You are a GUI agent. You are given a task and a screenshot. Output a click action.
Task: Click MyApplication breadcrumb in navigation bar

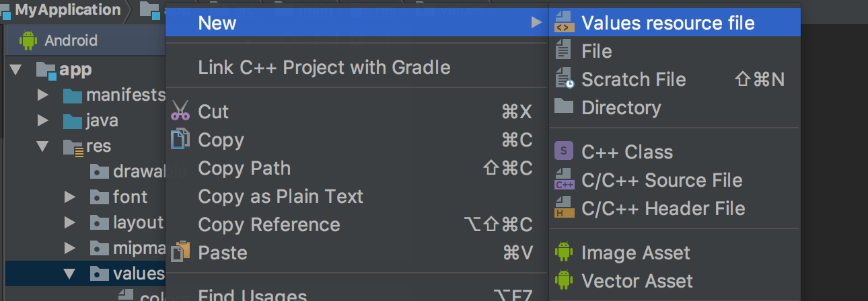67,9
